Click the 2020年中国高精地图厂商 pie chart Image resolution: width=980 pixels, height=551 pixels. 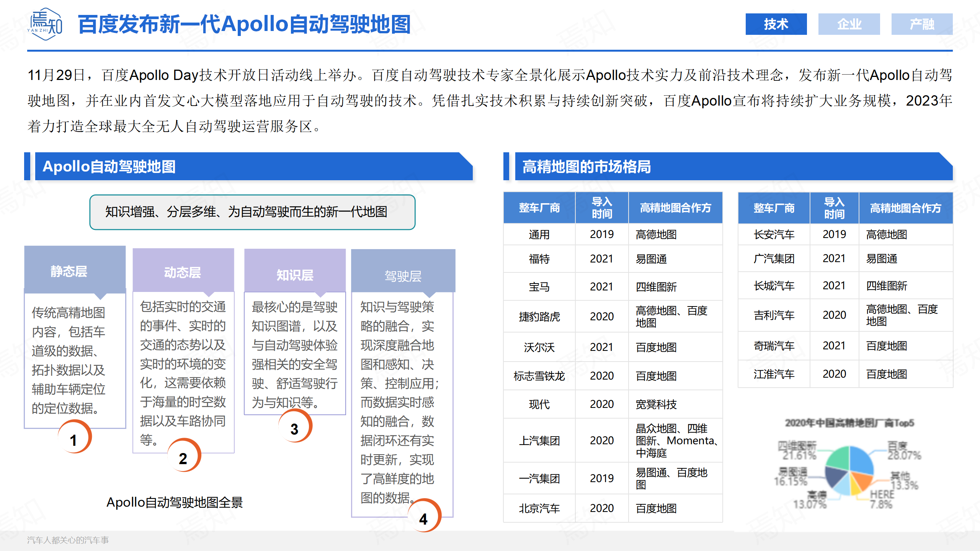coord(850,471)
